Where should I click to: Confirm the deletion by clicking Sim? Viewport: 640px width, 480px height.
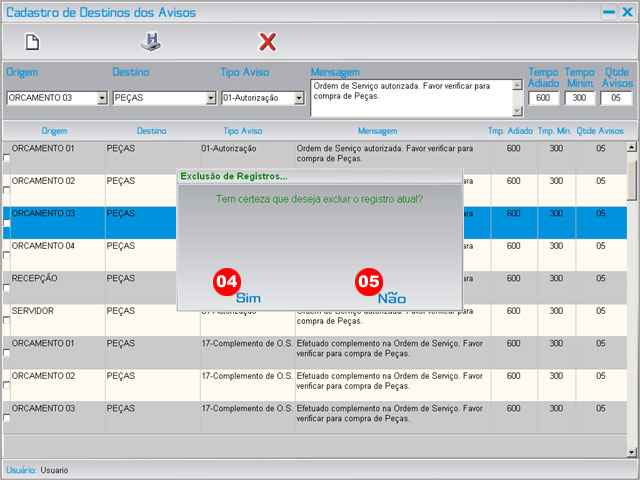click(248, 298)
